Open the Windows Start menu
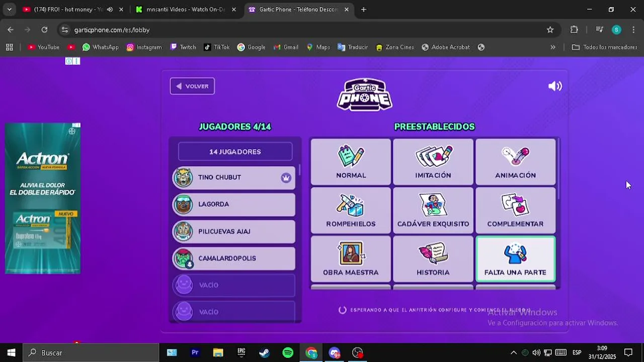Screen dimensions: 644x362 click(11, 352)
